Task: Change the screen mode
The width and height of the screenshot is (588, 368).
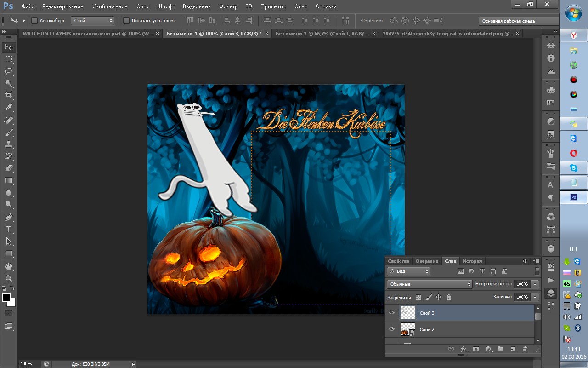Action: (x=9, y=326)
